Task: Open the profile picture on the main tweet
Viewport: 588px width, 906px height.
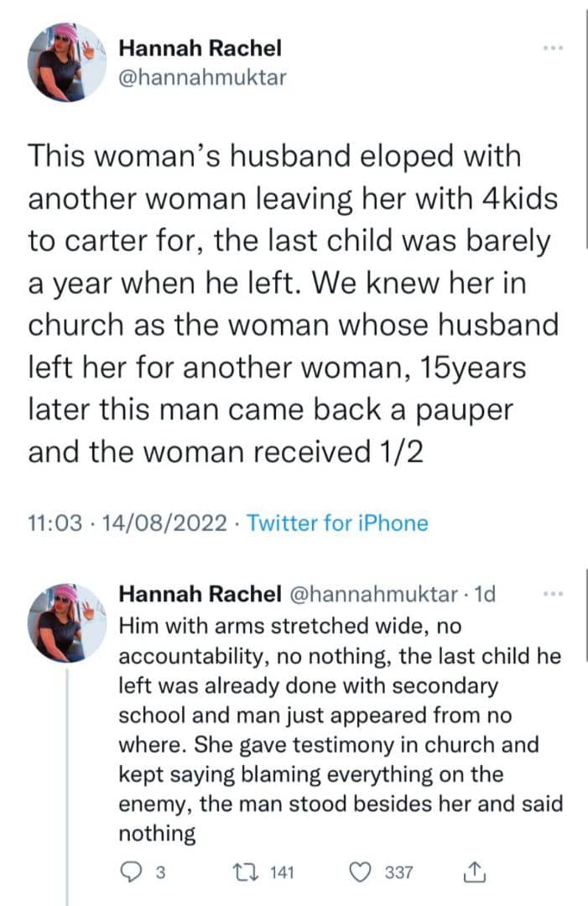Action: coord(69,62)
